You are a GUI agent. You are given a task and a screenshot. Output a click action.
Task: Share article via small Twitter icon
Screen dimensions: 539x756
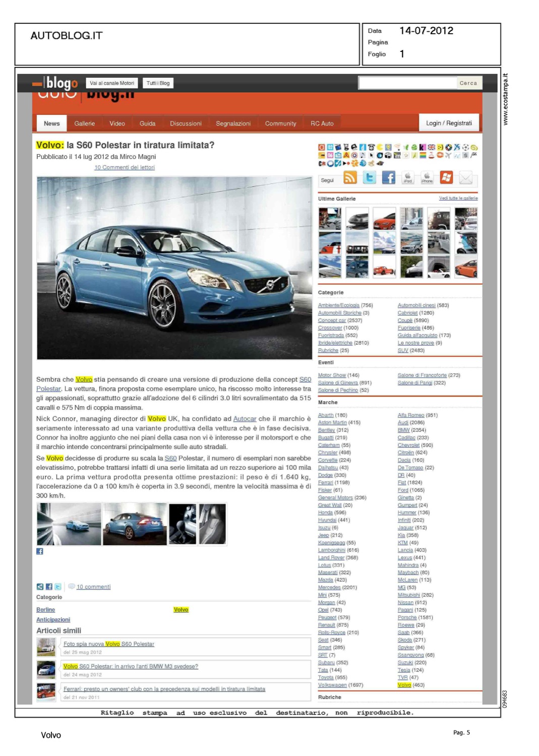click(58, 587)
